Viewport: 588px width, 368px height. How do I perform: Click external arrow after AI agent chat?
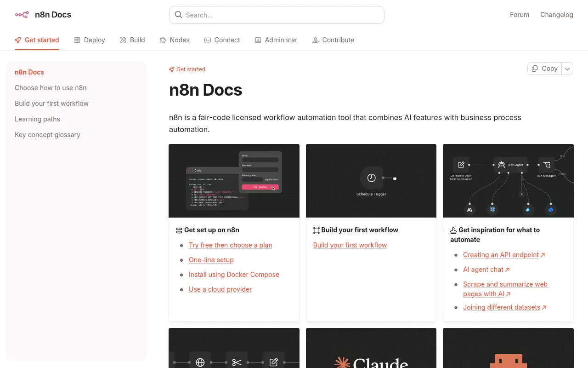[x=507, y=270]
